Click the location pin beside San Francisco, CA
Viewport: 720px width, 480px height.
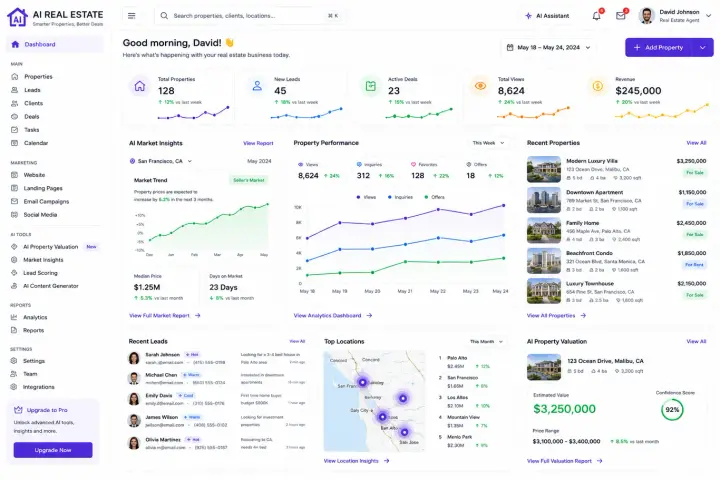point(132,161)
